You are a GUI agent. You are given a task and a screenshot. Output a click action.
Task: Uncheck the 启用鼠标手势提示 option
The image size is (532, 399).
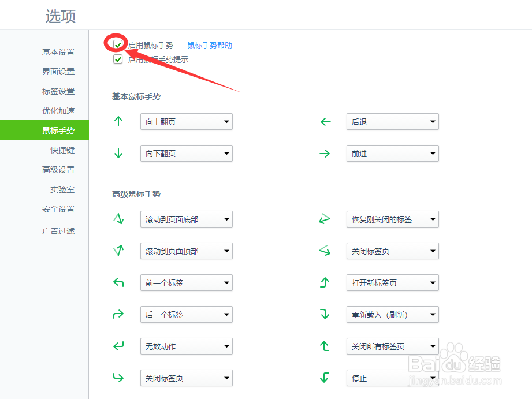[x=118, y=59]
